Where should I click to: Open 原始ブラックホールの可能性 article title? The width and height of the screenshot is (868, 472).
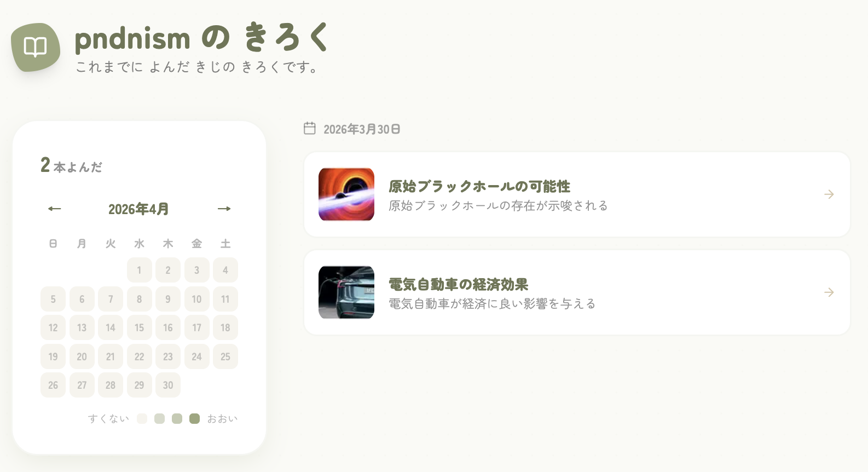(x=479, y=186)
